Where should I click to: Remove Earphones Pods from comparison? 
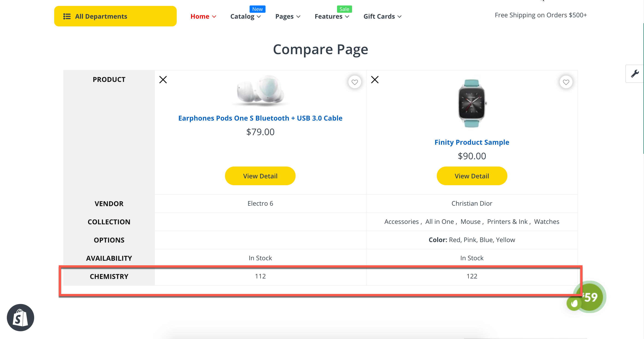[163, 80]
